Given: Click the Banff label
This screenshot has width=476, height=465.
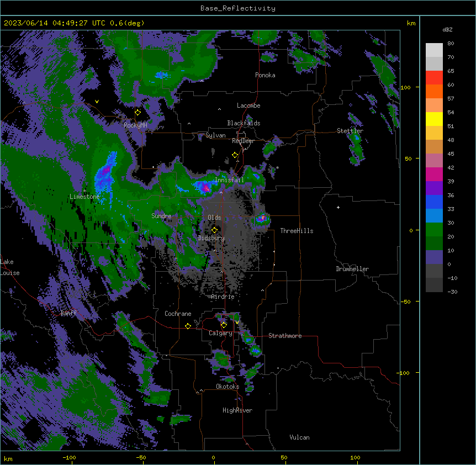Looking at the screenshot, I should point(68,313).
